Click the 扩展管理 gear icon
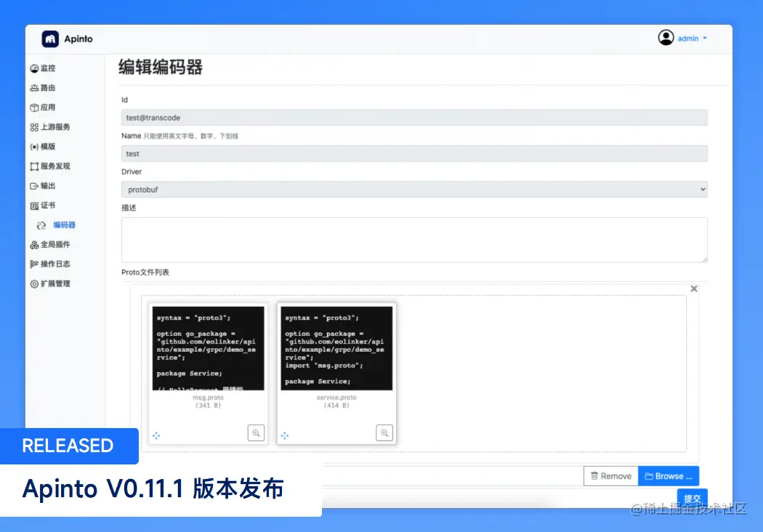Viewport: 763px width, 532px height. tap(34, 283)
